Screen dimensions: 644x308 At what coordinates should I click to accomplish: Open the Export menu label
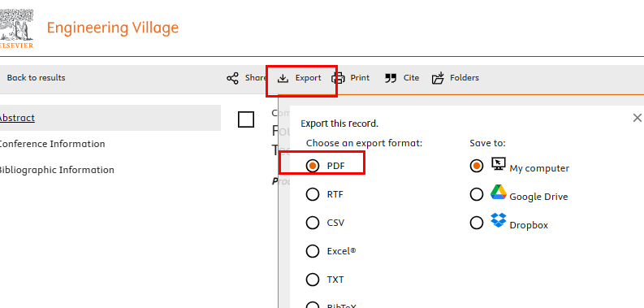pos(309,78)
